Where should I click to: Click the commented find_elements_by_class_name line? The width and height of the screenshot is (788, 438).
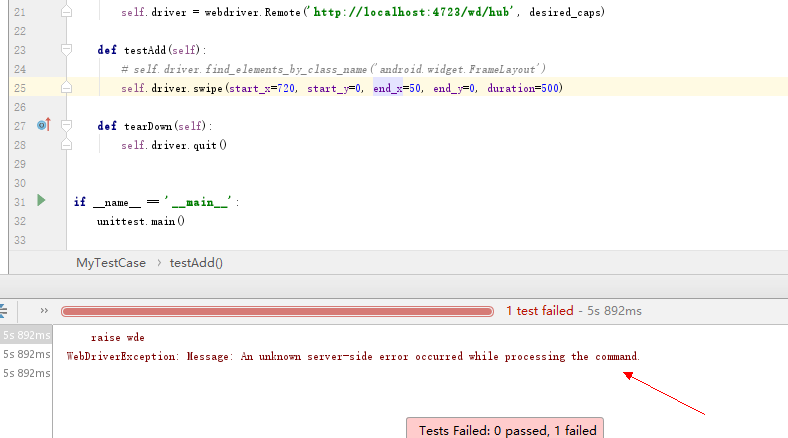(x=333, y=69)
